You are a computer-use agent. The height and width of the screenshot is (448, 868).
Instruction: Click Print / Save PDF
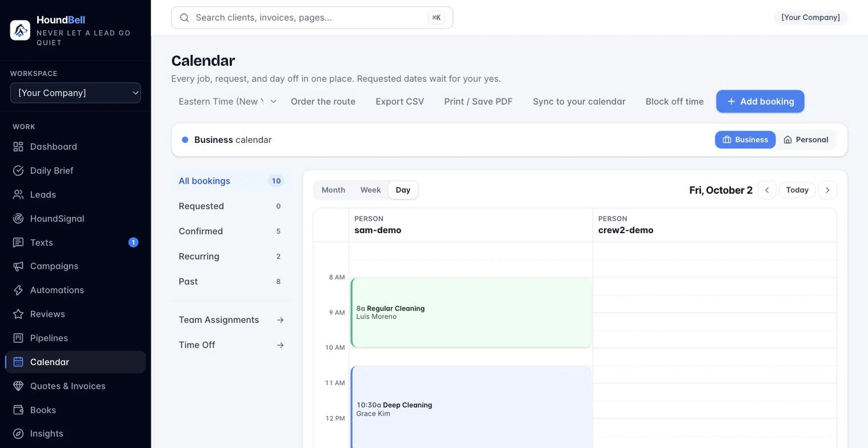coord(478,101)
